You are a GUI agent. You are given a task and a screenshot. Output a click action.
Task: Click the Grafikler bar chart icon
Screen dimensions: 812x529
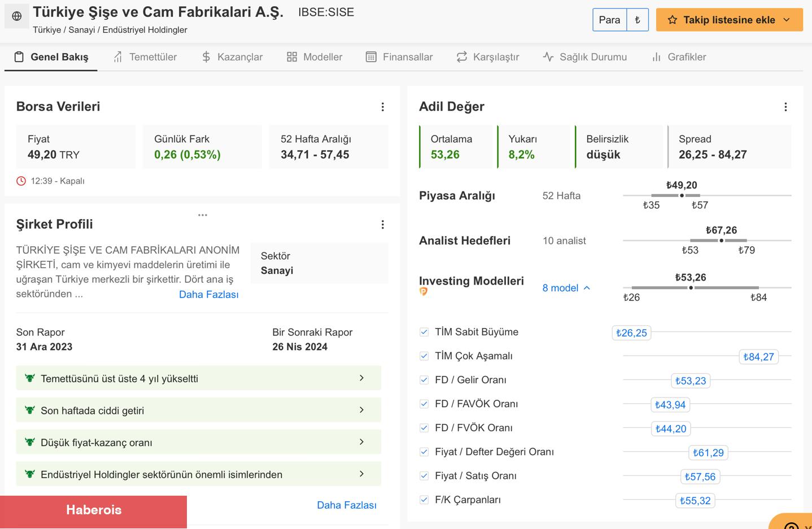point(656,57)
